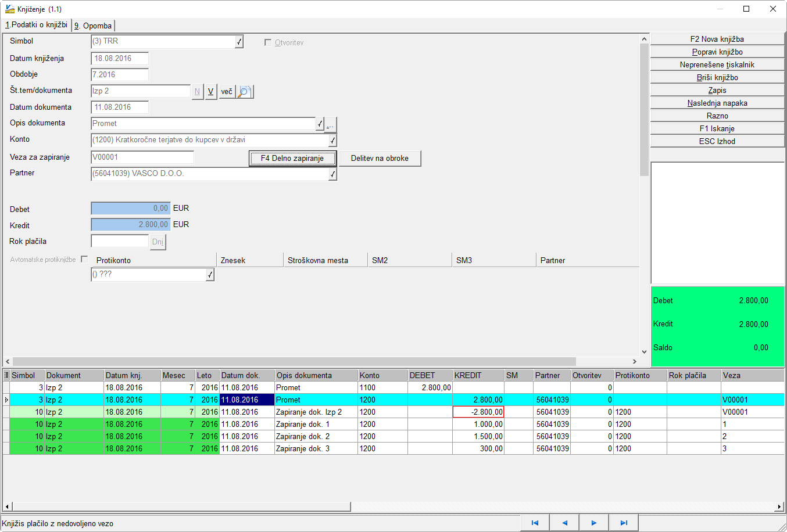Image resolution: width=787 pixels, height=532 pixels.
Task: Click Popravi knjižbo button
Action: tap(717, 52)
